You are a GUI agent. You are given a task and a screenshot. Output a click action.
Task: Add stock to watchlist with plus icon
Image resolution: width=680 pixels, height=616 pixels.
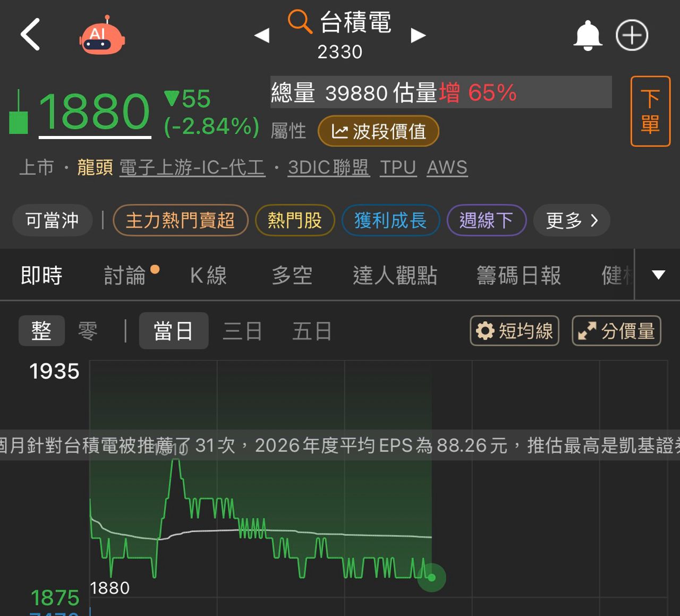tap(632, 36)
